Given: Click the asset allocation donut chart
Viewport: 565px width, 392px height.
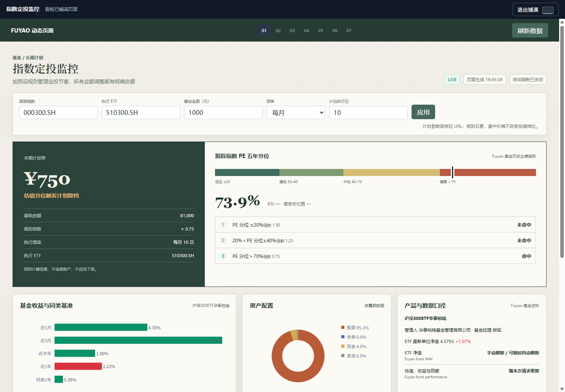Looking at the screenshot, I should point(298,356).
